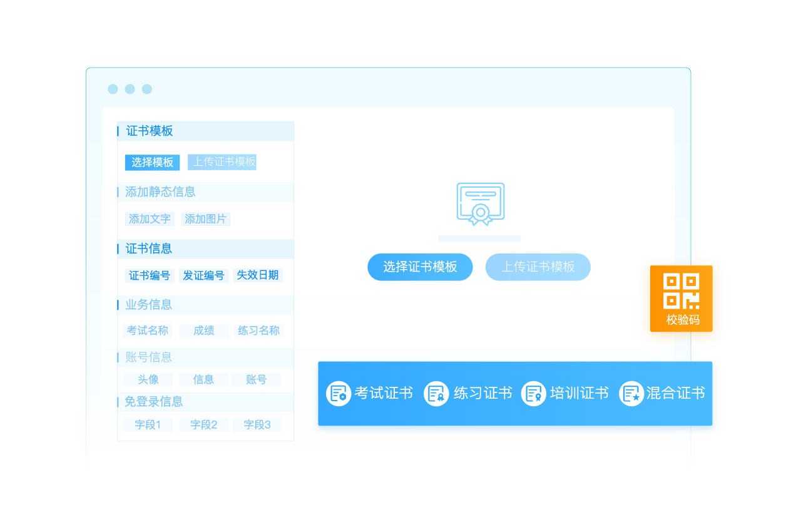Choose the 考试名称 field tag
The width and height of the screenshot is (801, 532).
[x=148, y=330]
